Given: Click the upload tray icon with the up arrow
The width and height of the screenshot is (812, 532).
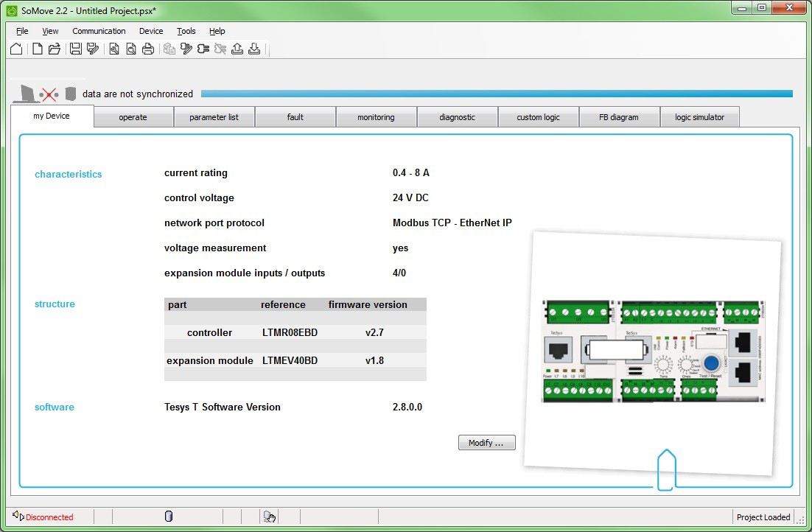Looking at the screenshot, I should click(237, 49).
